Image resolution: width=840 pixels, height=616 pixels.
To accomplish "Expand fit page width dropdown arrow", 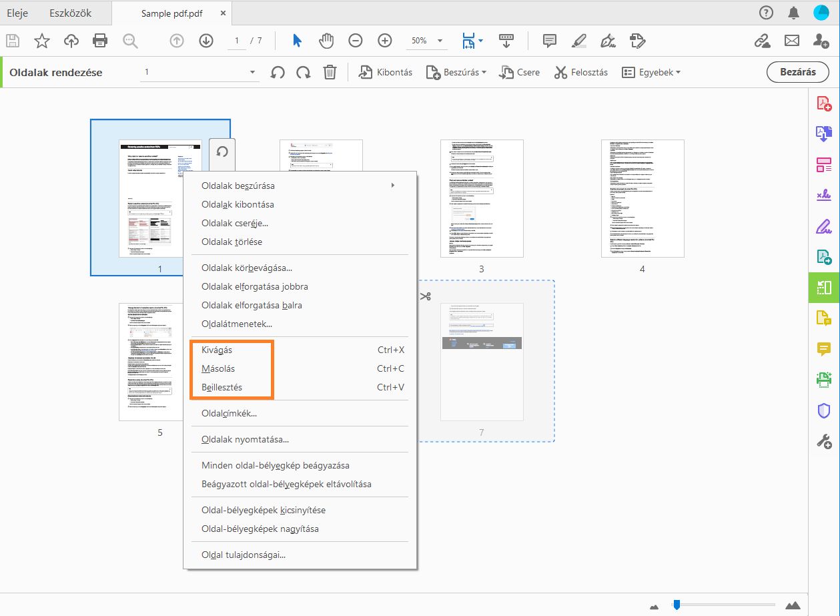I will [x=480, y=41].
